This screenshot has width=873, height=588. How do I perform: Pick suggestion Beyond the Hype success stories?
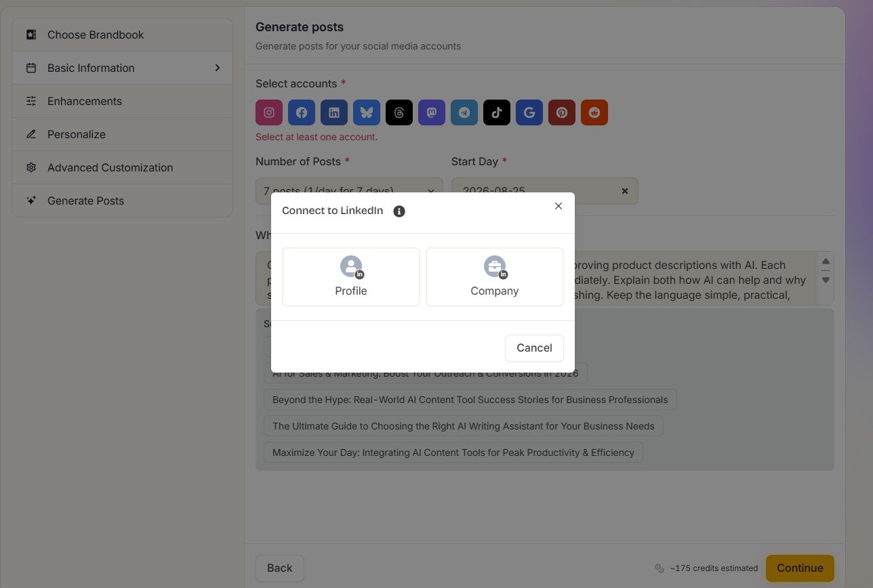pyautogui.click(x=470, y=400)
